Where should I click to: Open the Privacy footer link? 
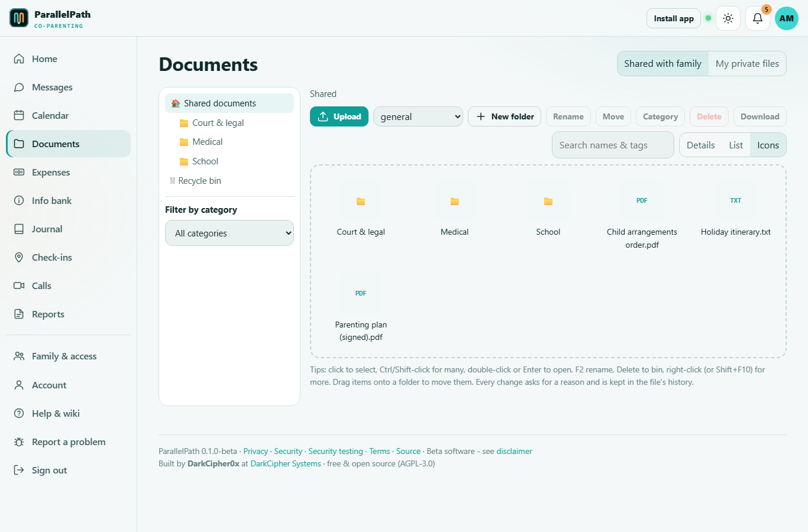click(256, 451)
